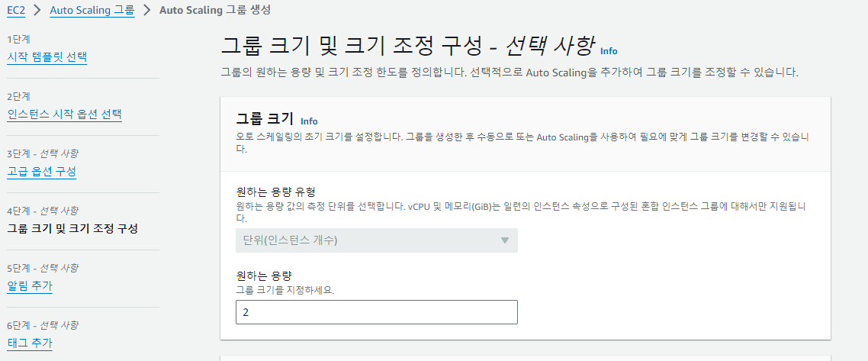Click the 원하는 용량 유형 label
This screenshot has width=868, height=361.
coord(275,192)
